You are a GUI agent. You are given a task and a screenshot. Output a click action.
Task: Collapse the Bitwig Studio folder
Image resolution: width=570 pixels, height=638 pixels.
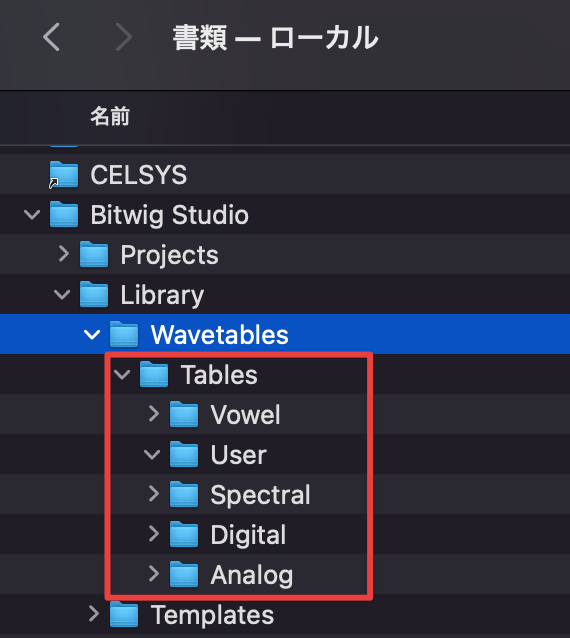(x=32, y=214)
